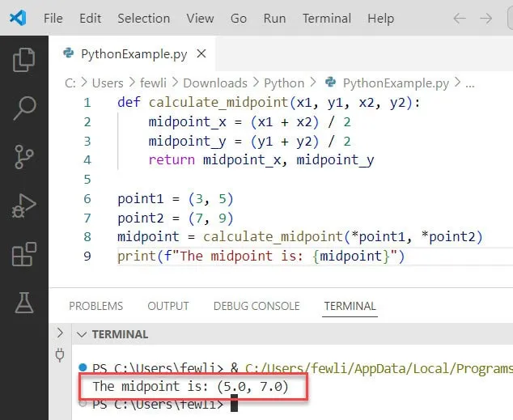Image resolution: width=513 pixels, height=420 pixels.
Task: Open the Testing flask icon
Action: (x=24, y=303)
